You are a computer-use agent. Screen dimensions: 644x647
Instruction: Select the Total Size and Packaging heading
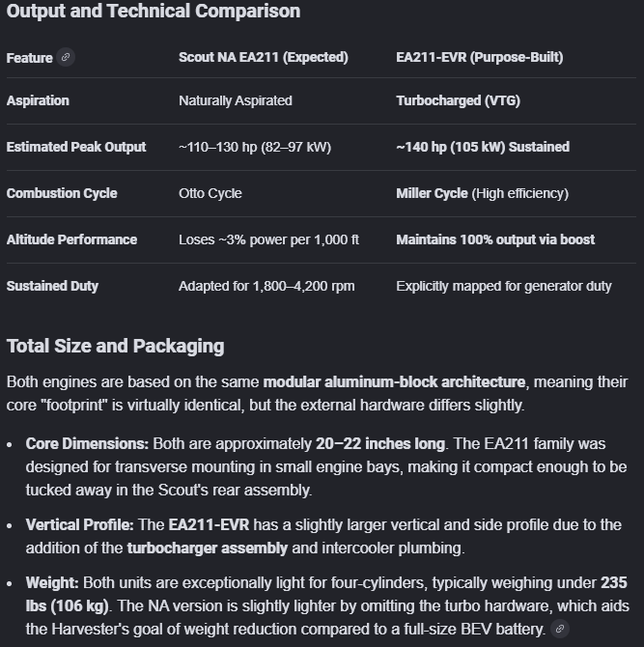pos(115,346)
